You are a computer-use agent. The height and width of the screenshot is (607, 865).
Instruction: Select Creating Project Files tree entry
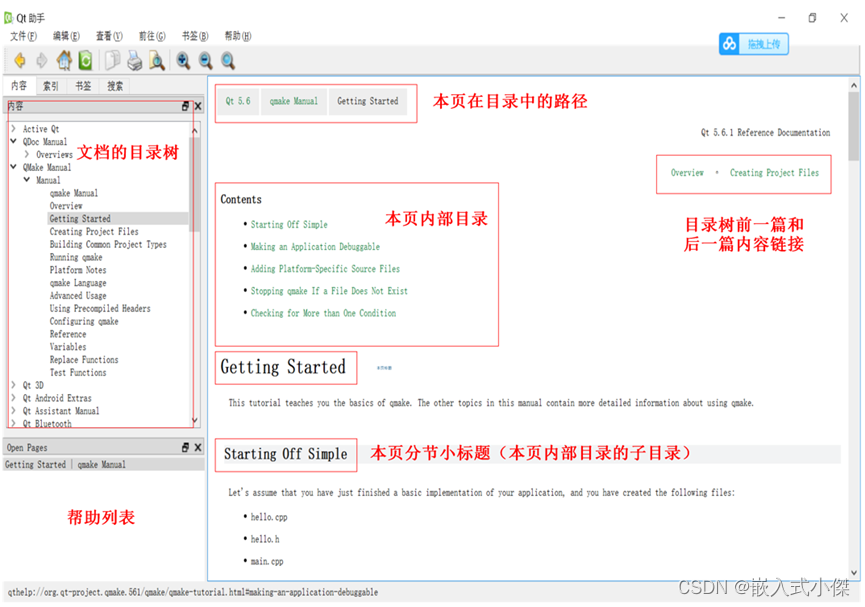94,231
